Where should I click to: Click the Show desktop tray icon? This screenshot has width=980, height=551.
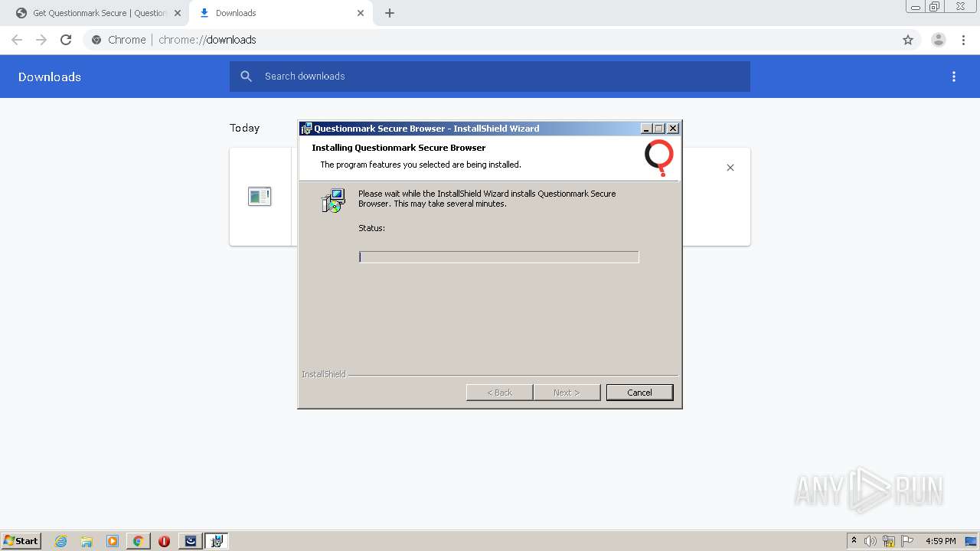(971, 541)
